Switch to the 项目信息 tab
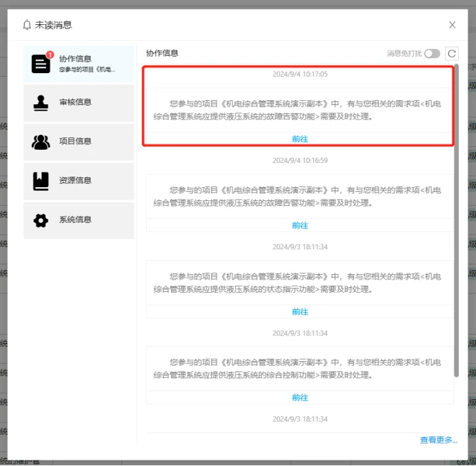 [79, 142]
